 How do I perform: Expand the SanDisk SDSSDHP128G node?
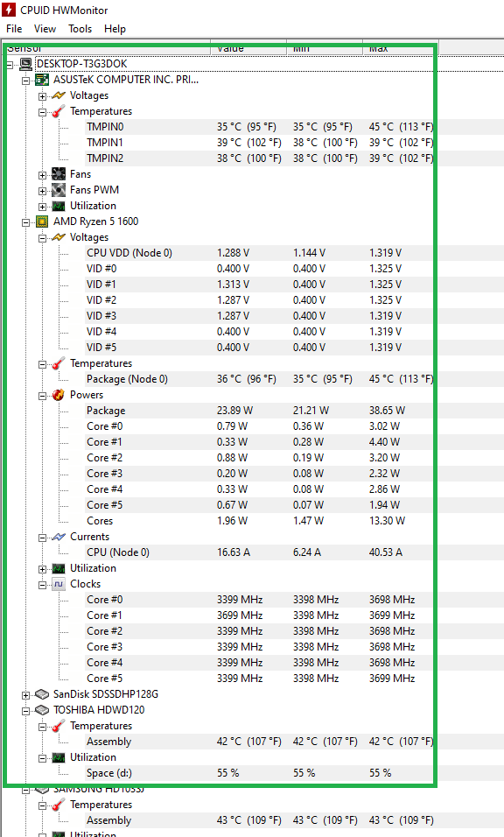(25, 695)
